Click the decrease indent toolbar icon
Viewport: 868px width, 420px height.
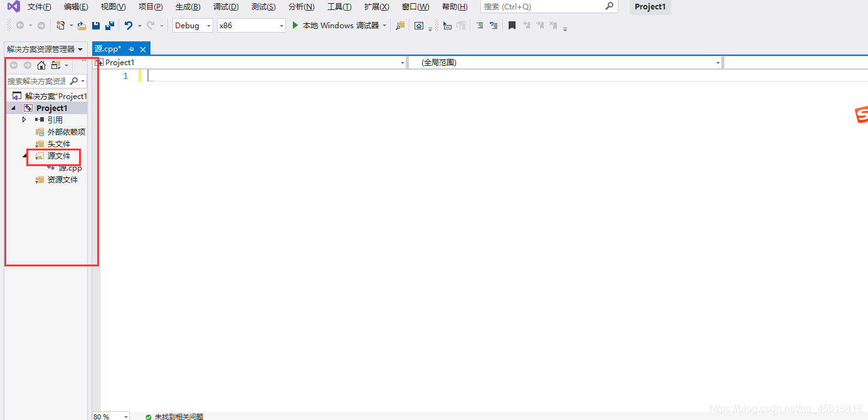pyautogui.click(x=480, y=26)
